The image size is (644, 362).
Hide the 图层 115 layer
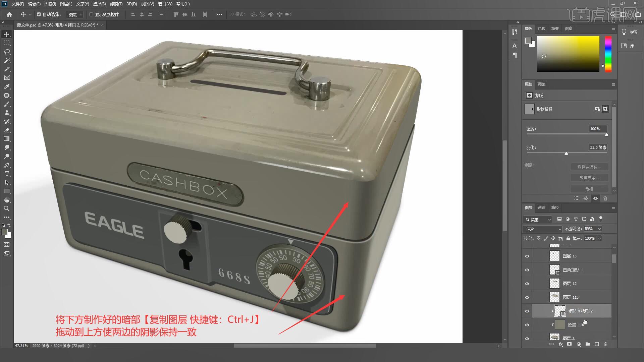click(527, 297)
